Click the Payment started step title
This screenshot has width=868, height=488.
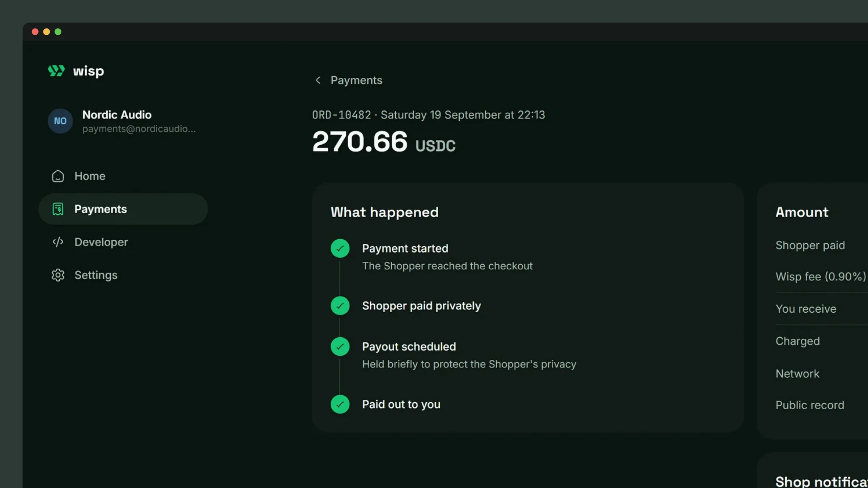click(405, 248)
